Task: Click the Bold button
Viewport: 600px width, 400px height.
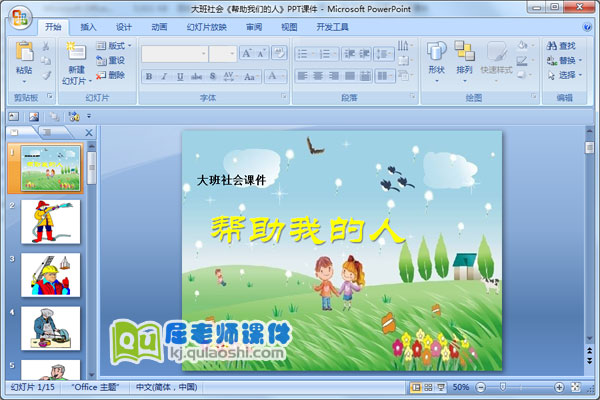Action: tap(149, 76)
